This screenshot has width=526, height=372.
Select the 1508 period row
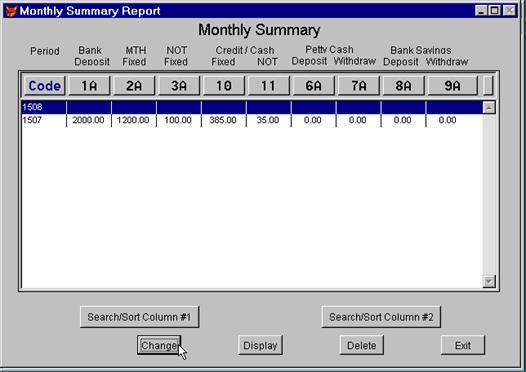(x=252, y=107)
